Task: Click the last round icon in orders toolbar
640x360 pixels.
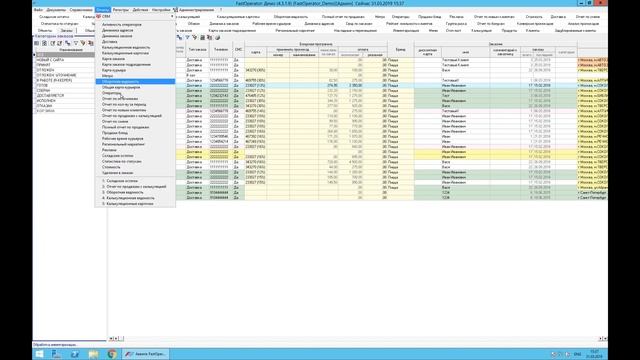Action: tap(218, 38)
